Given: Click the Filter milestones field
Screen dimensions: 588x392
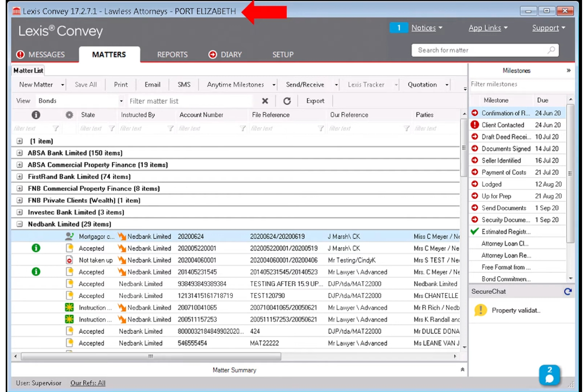Looking at the screenshot, I should [521, 84].
